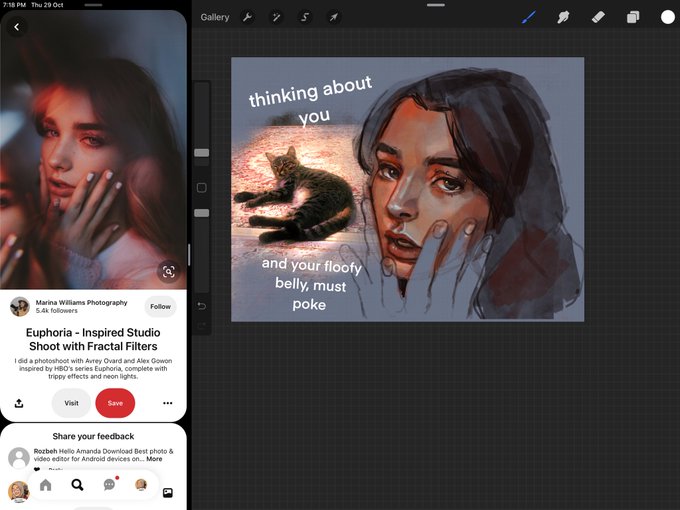Select the Transform arrow tool
Screen dimensions: 680x510
tap(333, 17)
